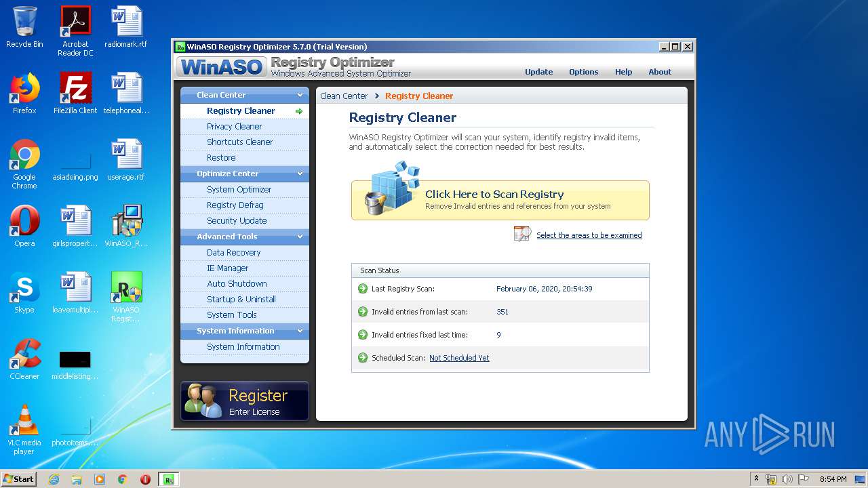
Task: Select Opera desktop shortcut
Action: [24, 226]
